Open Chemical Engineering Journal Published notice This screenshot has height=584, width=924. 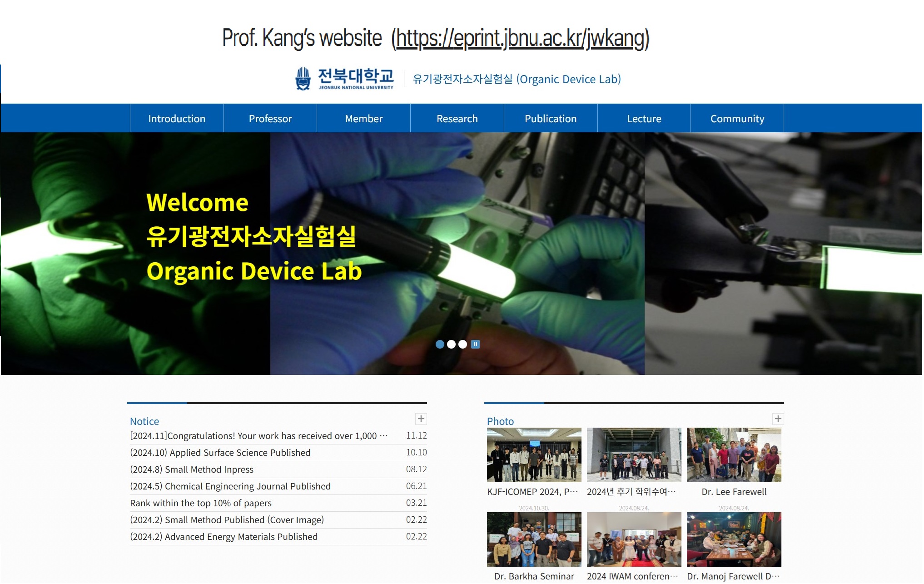230,486
